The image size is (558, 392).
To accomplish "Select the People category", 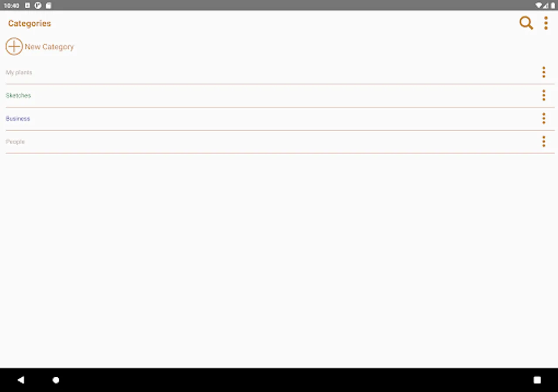I will pos(280,142).
